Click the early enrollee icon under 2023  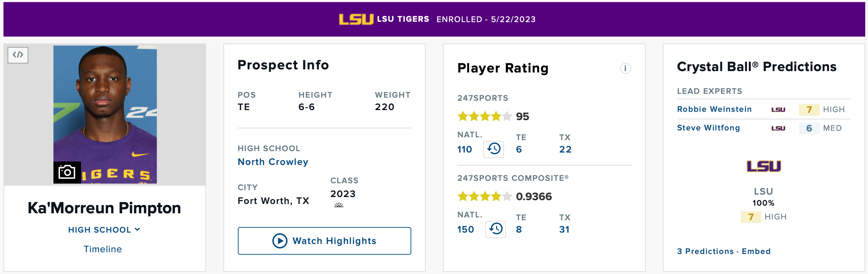click(x=339, y=205)
